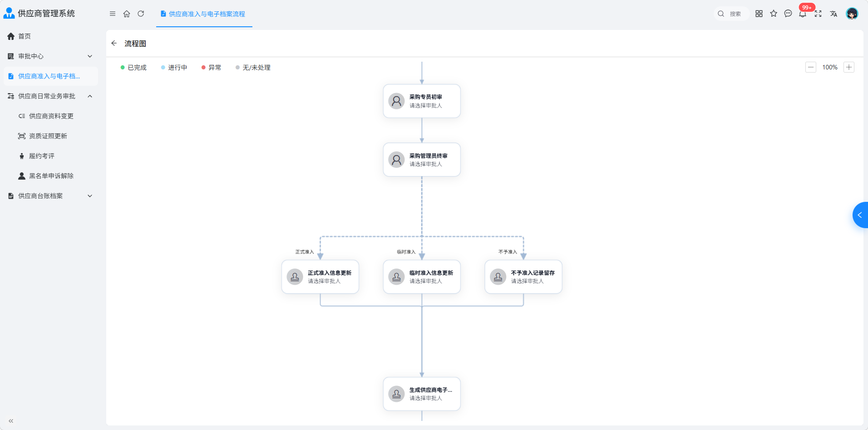Open the blue side drawer handle
Viewport: 868px width, 430px height.
[x=860, y=215]
